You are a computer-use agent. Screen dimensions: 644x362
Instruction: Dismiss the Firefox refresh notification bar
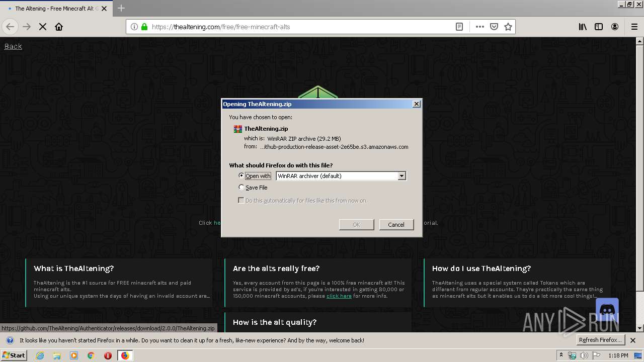pos(633,340)
